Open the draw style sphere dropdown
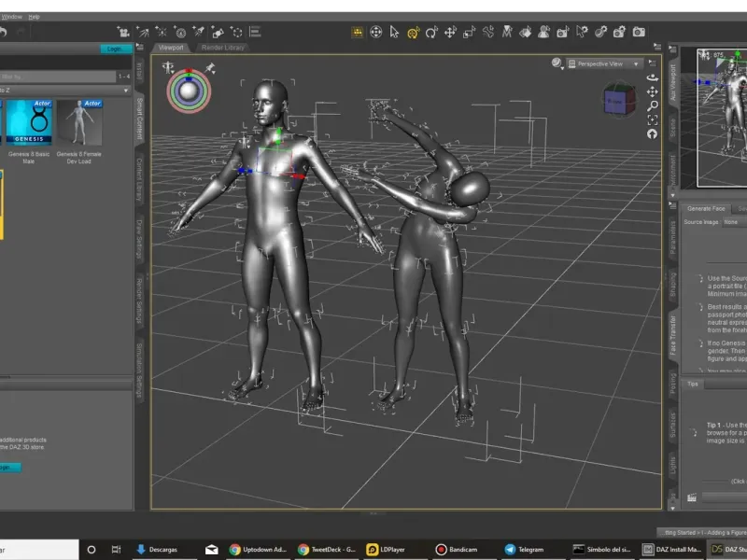Screen dimensions: 747x560 (557, 63)
